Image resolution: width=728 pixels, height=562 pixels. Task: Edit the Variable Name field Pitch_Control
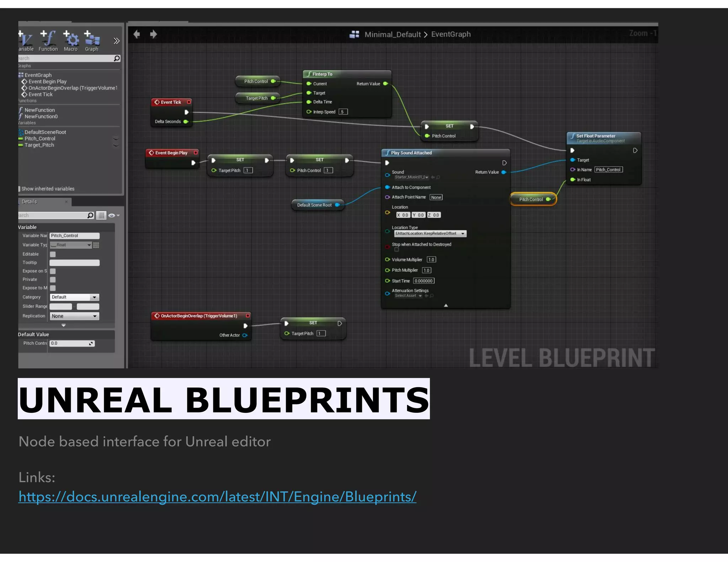(74, 236)
